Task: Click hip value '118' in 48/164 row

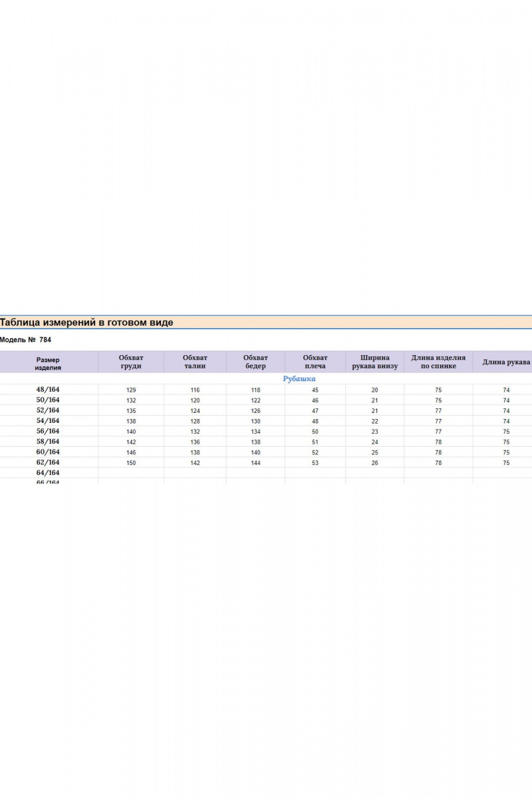Action: (x=255, y=390)
